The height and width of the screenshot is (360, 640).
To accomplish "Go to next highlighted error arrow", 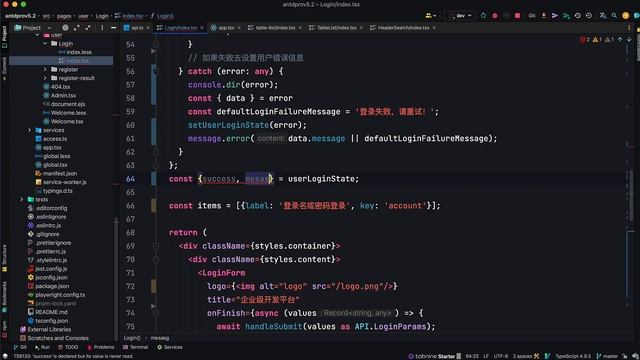I will (x=629, y=40).
